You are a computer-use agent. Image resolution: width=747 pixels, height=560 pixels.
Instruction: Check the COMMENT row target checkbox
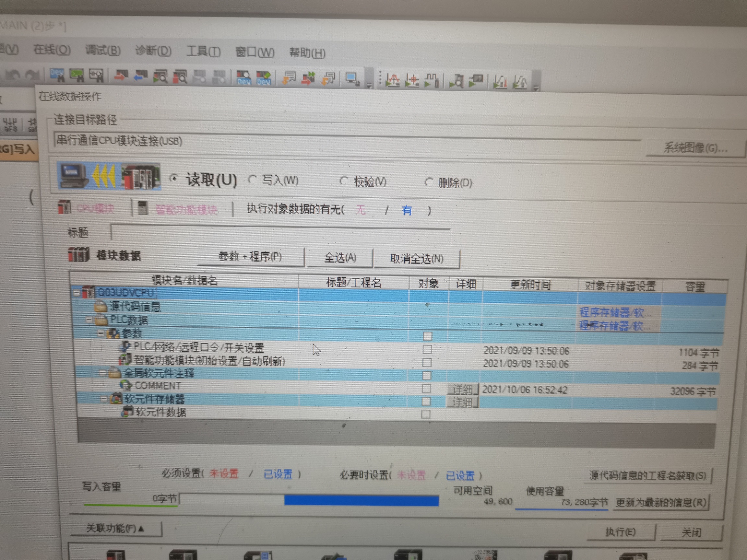tap(426, 389)
